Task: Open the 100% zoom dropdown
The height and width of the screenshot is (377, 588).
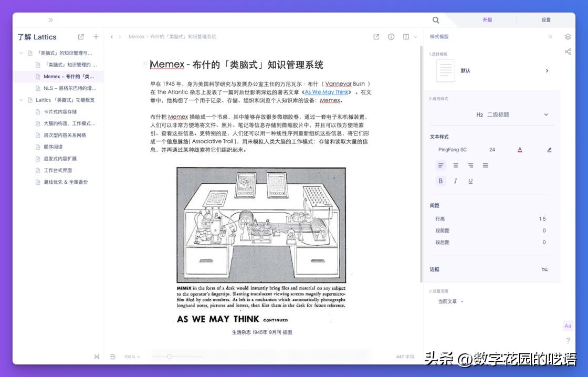Action: (132, 357)
